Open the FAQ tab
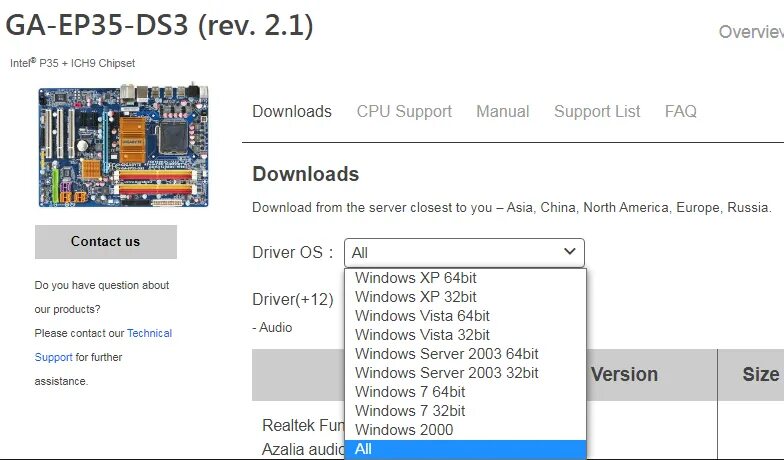 (680, 111)
